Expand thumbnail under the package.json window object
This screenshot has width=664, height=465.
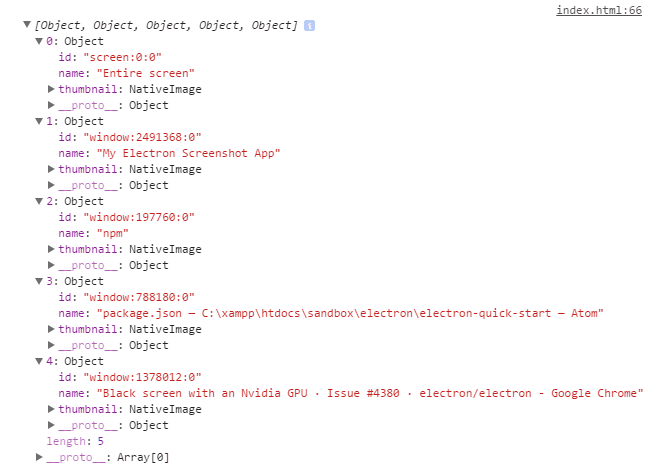[x=52, y=329]
